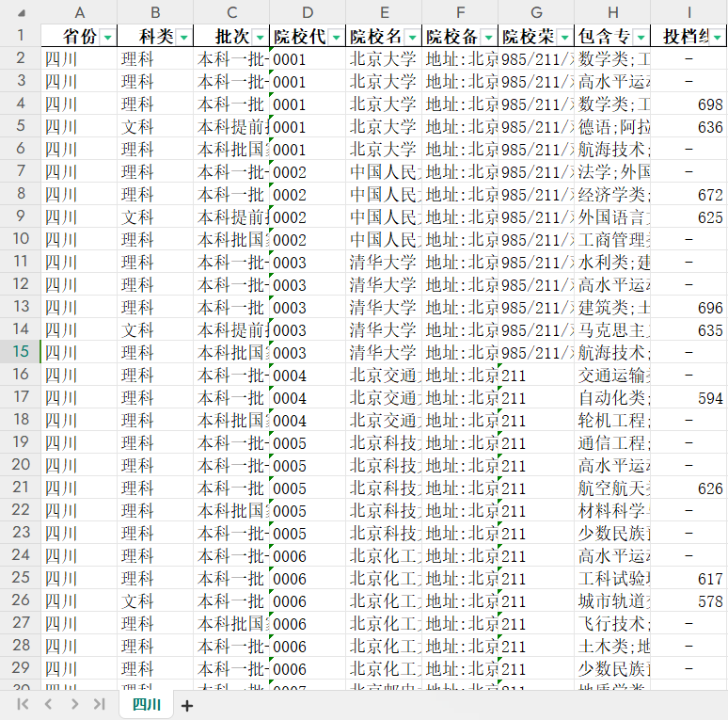Select column I header
This screenshot has width=728, height=720.
point(689,12)
